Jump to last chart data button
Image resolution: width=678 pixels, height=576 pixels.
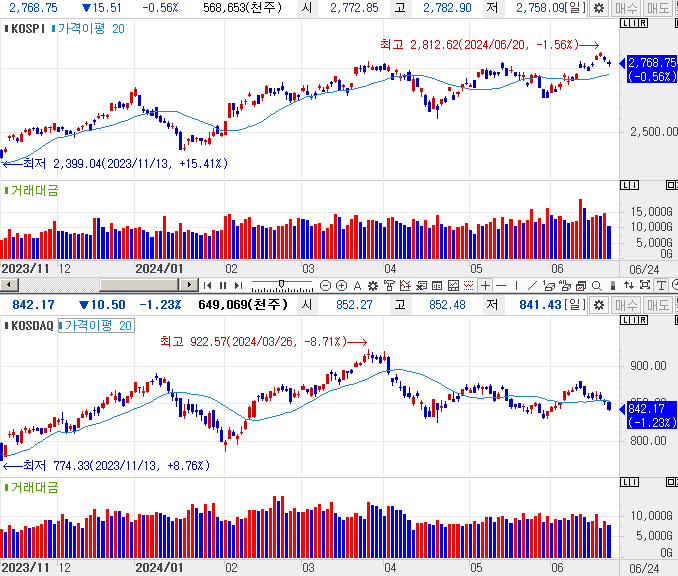tap(238, 285)
